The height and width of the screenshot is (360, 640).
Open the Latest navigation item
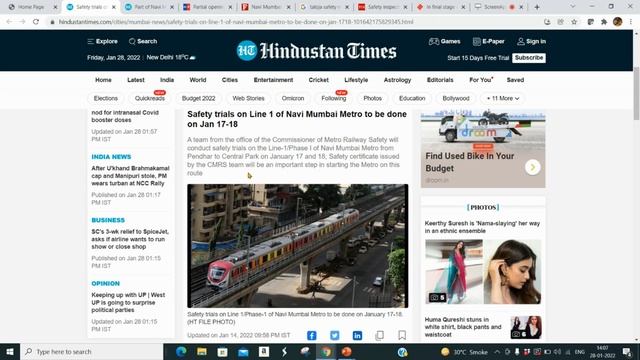coord(136,80)
